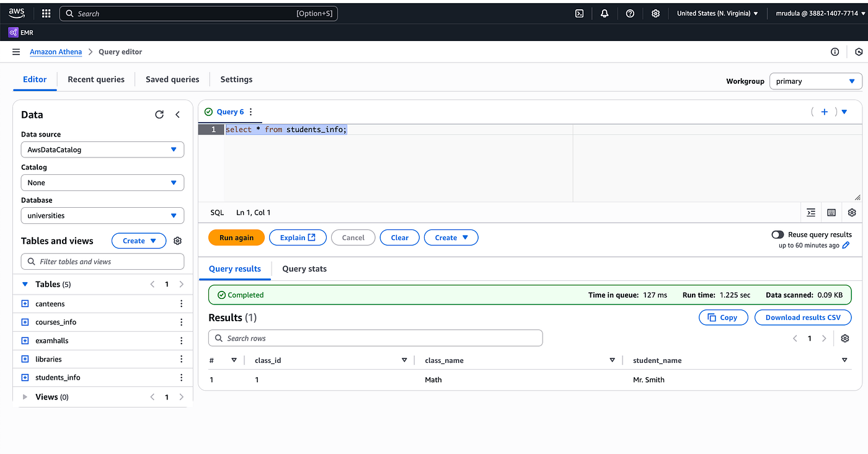Open the libraries table actions menu
This screenshot has height=454, width=868.
point(181,359)
